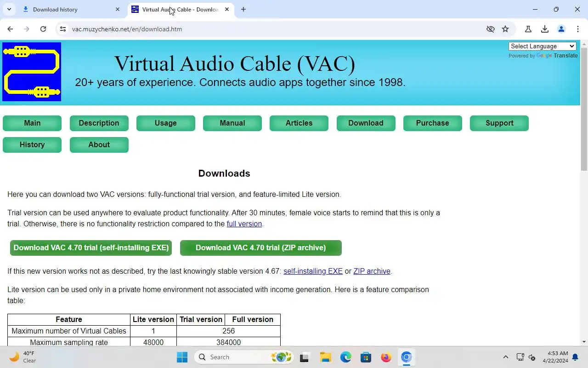Open the Support page
The width and height of the screenshot is (588, 368).
point(499,123)
